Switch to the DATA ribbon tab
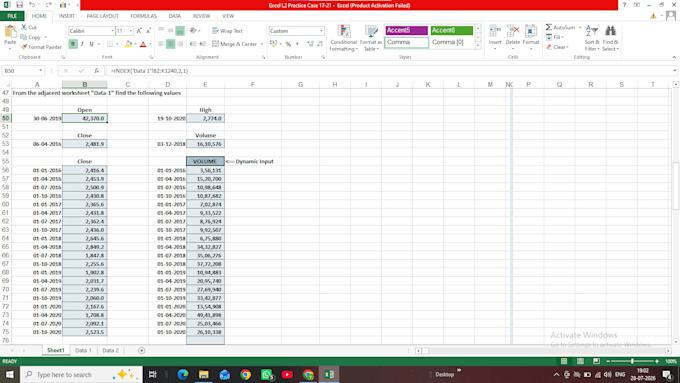Viewport: 680px width, 383px height. tap(175, 16)
